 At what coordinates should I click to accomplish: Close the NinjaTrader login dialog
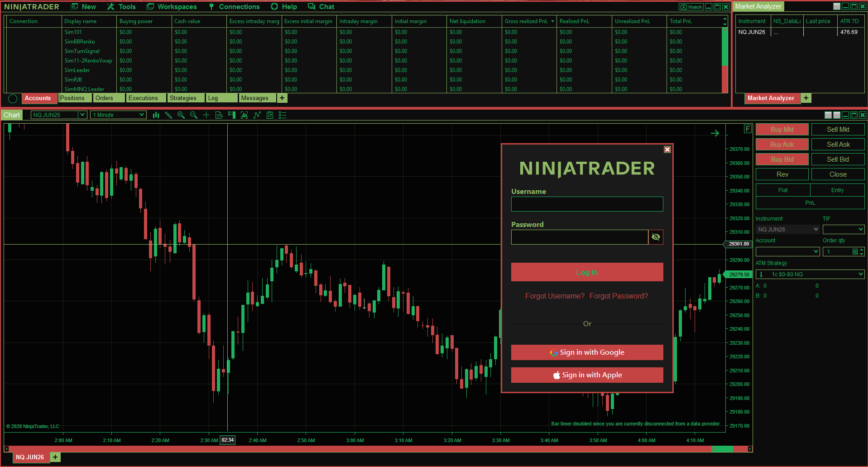[x=667, y=149]
